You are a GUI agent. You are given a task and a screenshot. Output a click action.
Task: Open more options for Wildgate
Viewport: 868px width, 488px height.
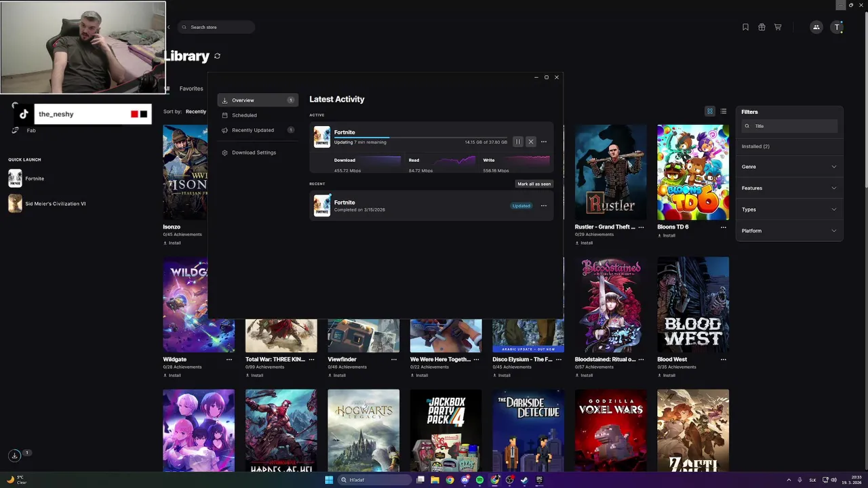[229, 359]
